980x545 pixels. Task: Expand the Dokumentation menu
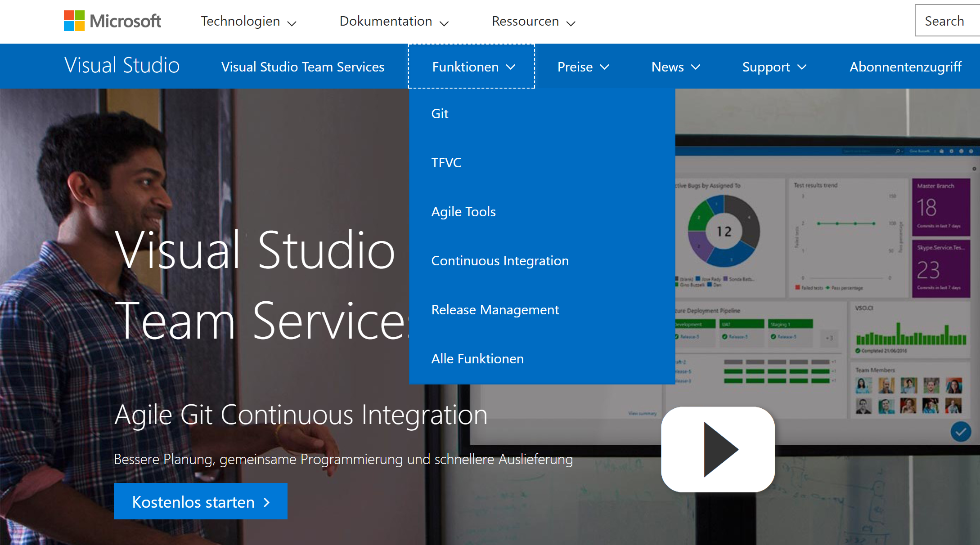[394, 21]
